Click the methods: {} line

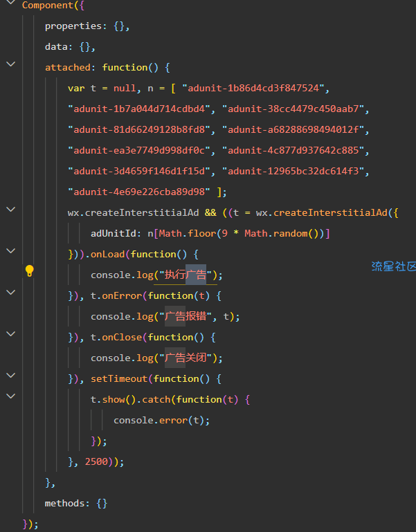coord(76,503)
